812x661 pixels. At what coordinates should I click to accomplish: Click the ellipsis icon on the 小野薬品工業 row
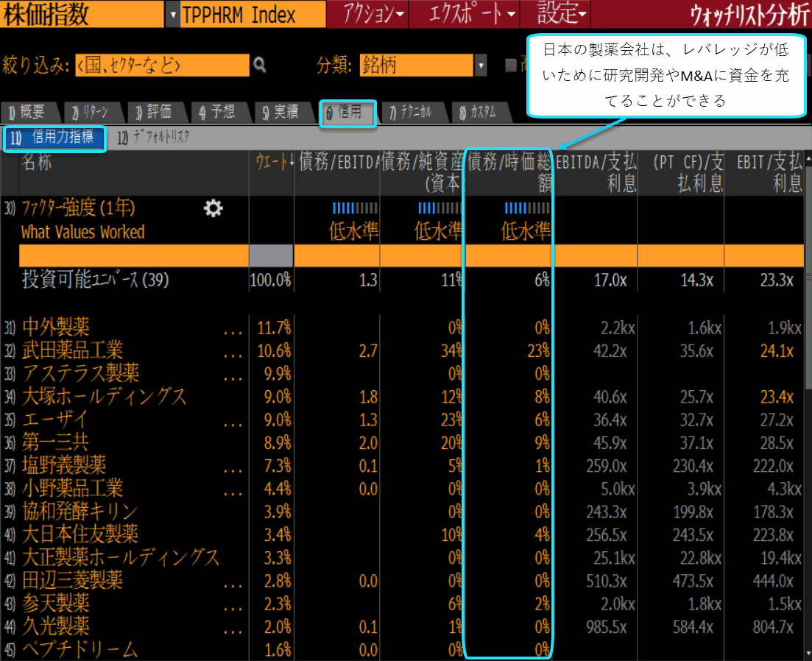coord(233,494)
